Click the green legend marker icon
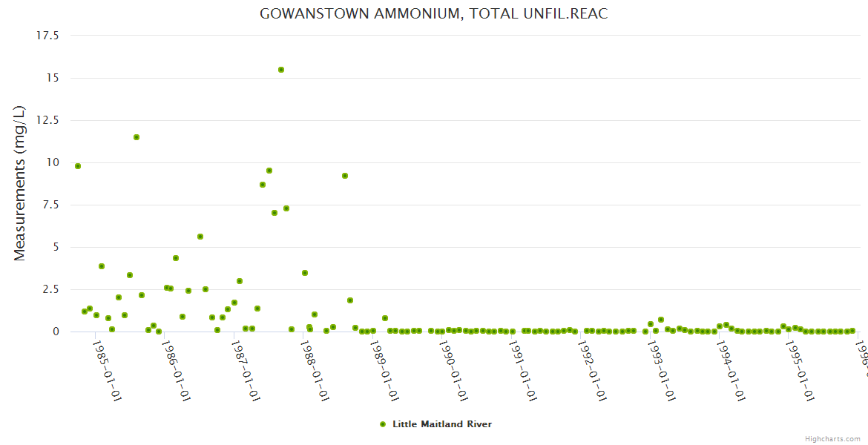Image resolution: width=868 pixels, height=445 pixels. (383, 424)
